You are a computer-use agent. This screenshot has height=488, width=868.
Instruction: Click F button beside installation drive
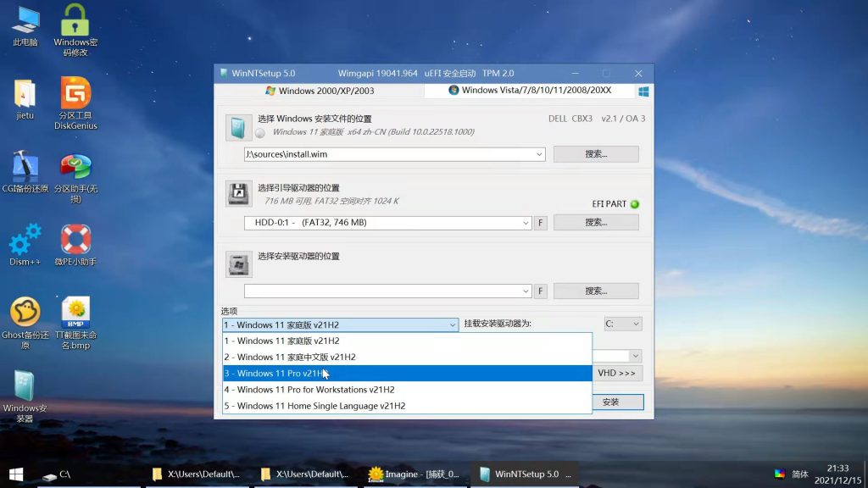pyautogui.click(x=540, y=291)
